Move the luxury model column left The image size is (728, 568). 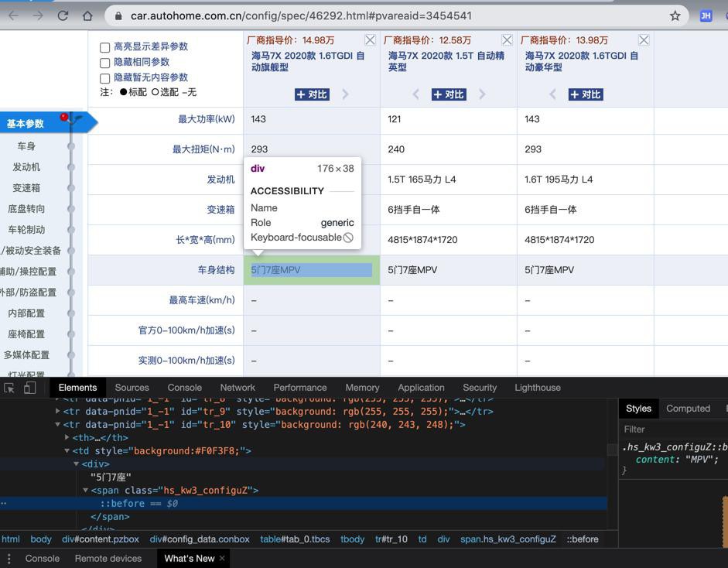tap(552, 94)
